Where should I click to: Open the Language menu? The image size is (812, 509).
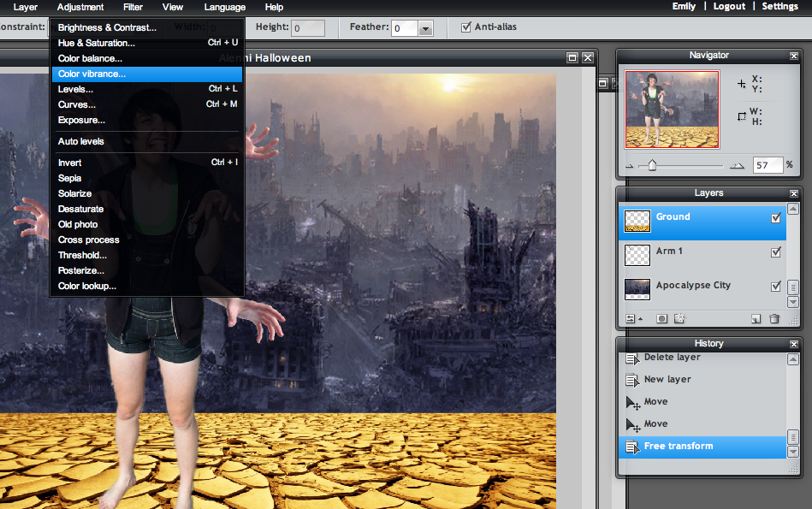coord(225,7)
